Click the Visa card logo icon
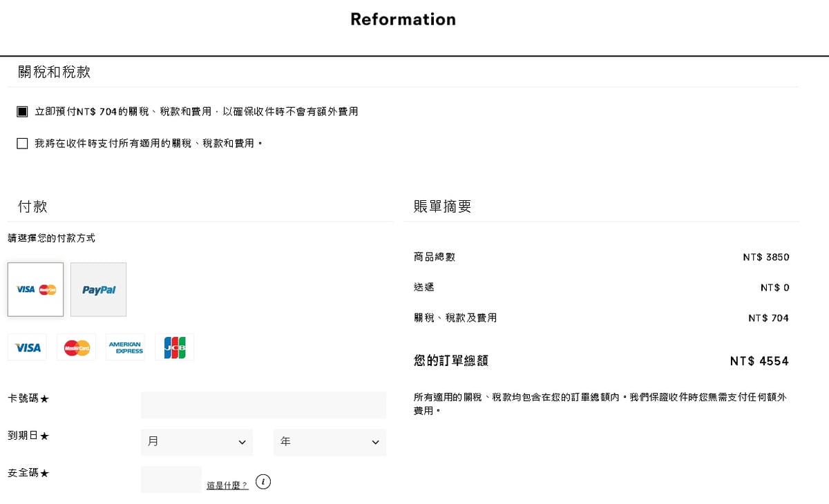The width and height of the screenshot is (829, 504). pyautogui.click(x=28, y=347)
